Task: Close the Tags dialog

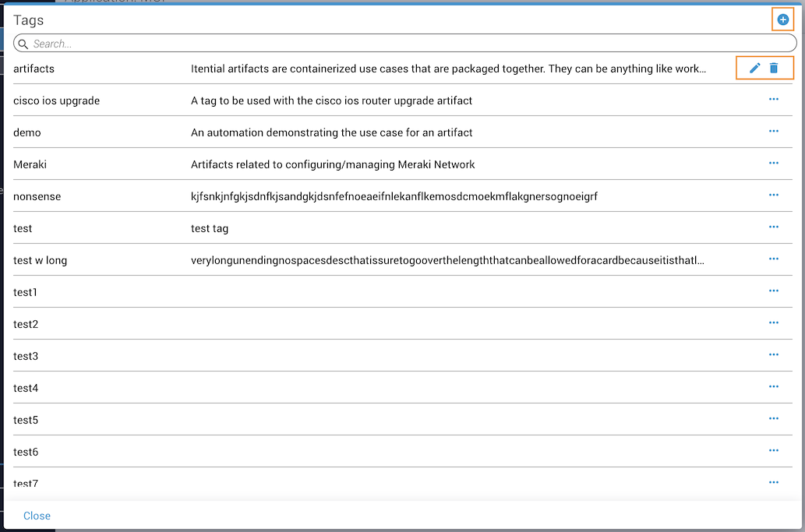Action: click(37, 516)
